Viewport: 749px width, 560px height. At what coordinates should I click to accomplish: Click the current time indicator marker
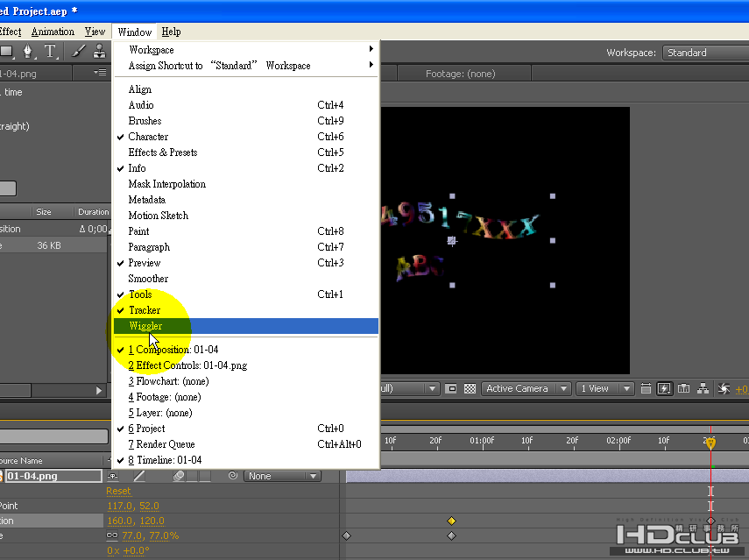(710, 443)
